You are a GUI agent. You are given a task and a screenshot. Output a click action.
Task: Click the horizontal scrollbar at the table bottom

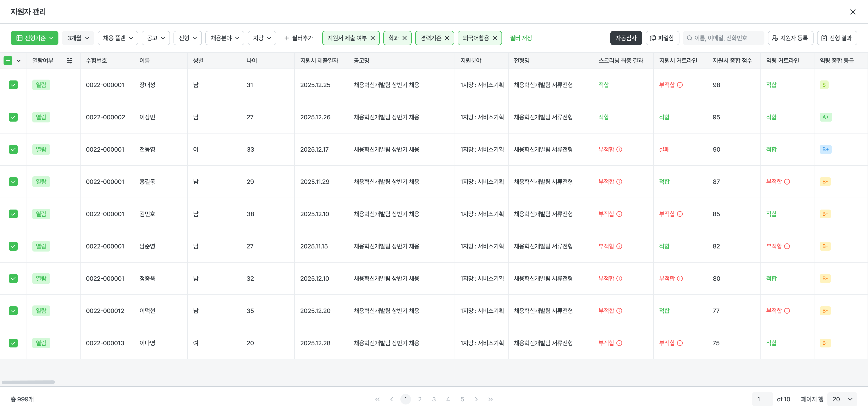pyautogui.click(x=28, y=382)
